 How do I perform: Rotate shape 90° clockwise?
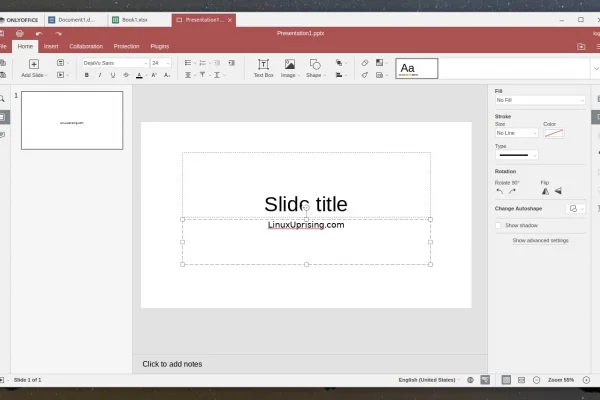coord(512,191)
